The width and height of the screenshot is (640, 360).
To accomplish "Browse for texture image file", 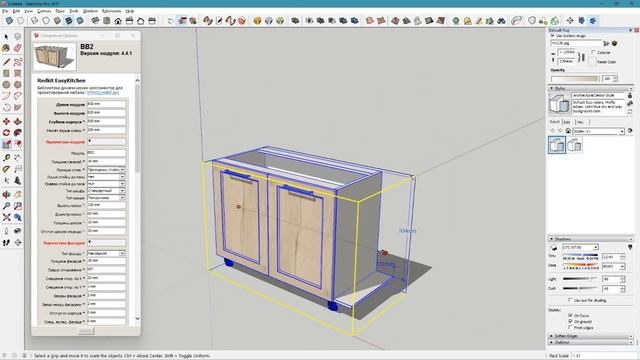I will 606,43.
